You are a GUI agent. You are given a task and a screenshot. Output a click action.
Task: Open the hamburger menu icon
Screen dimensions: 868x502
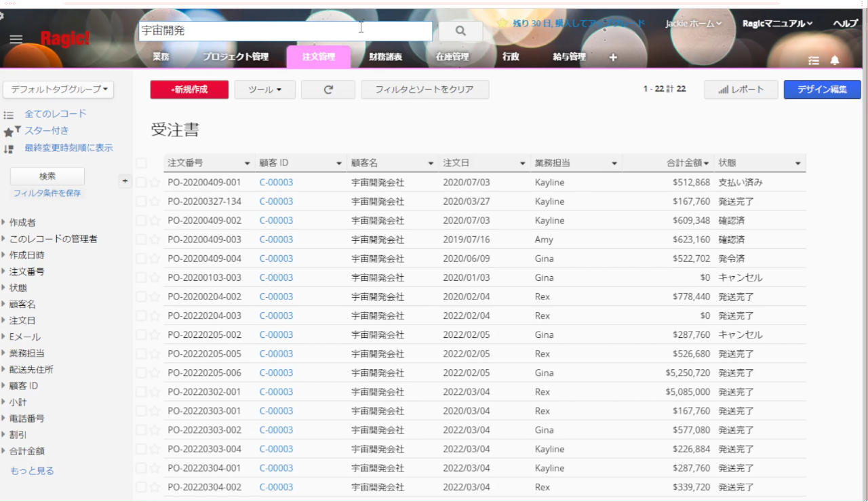[16, 39]
